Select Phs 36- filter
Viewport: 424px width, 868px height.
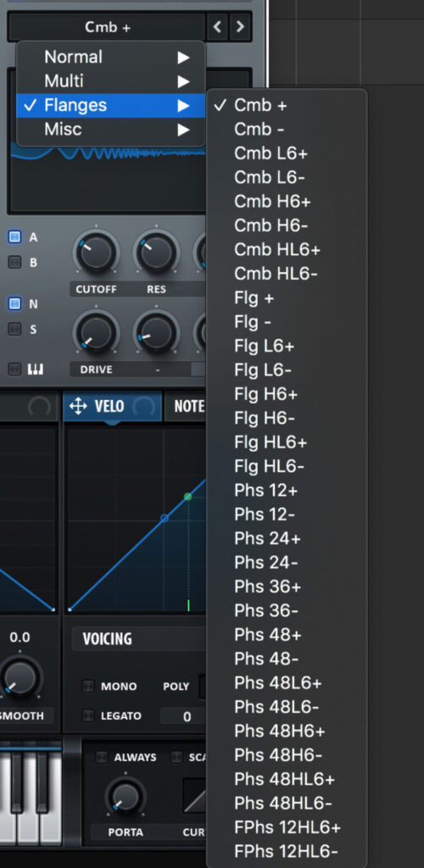[x=286, y=611]
